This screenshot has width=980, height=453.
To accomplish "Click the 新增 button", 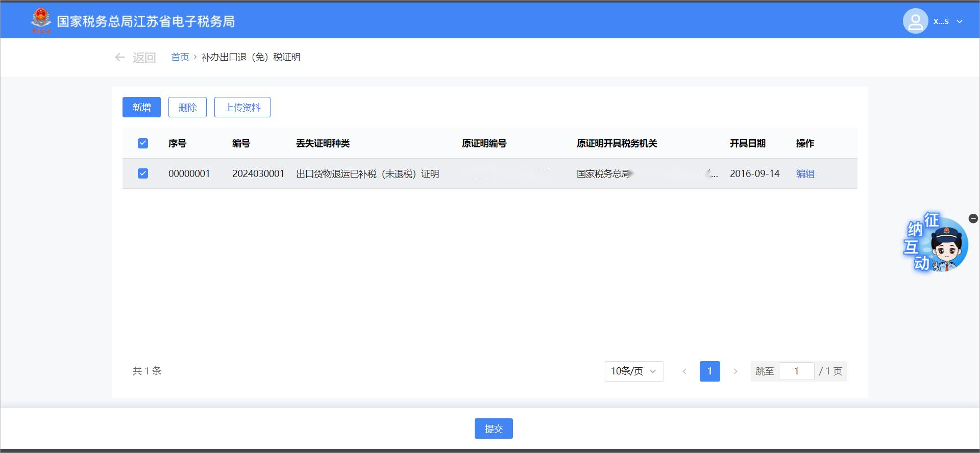I will pos(141,107).
